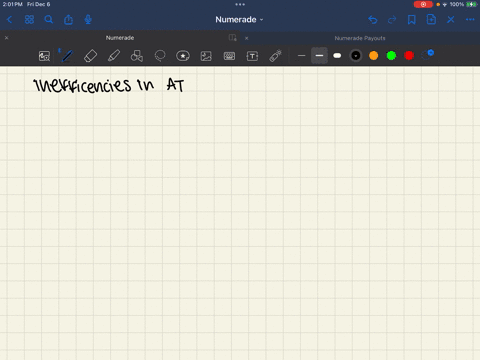Switch to the Numerade Payouts tab
480x360 pixels.
(x=360, y=38)
